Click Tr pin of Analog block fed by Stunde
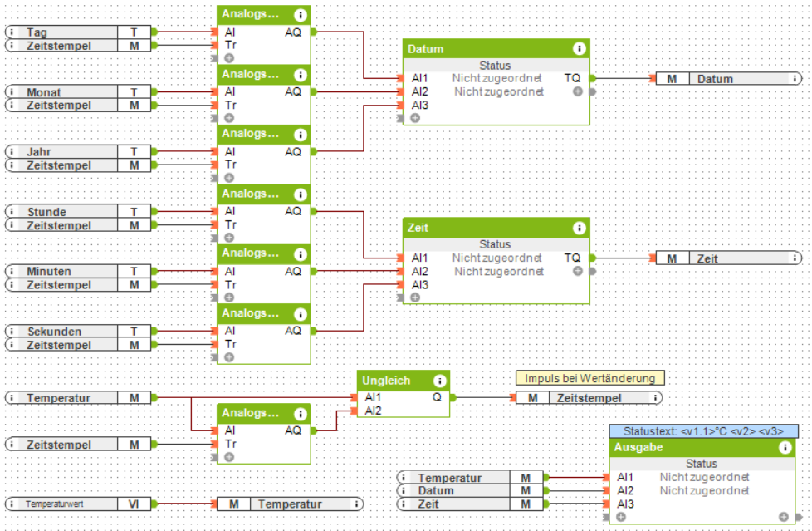812x531 pixels. coord(214,225)
